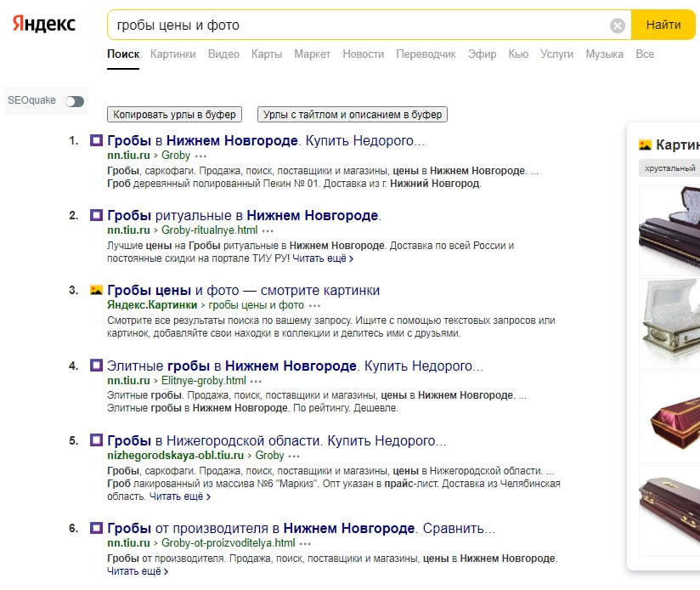The height and width of the screenshot is (590, 700).
Task: Open the Переводчик tab
Action: 426,54
